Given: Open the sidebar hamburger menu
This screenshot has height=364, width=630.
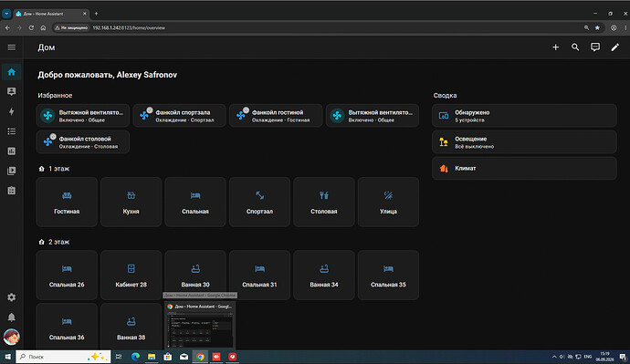Looking at the screenshot, I should point(11,47).
